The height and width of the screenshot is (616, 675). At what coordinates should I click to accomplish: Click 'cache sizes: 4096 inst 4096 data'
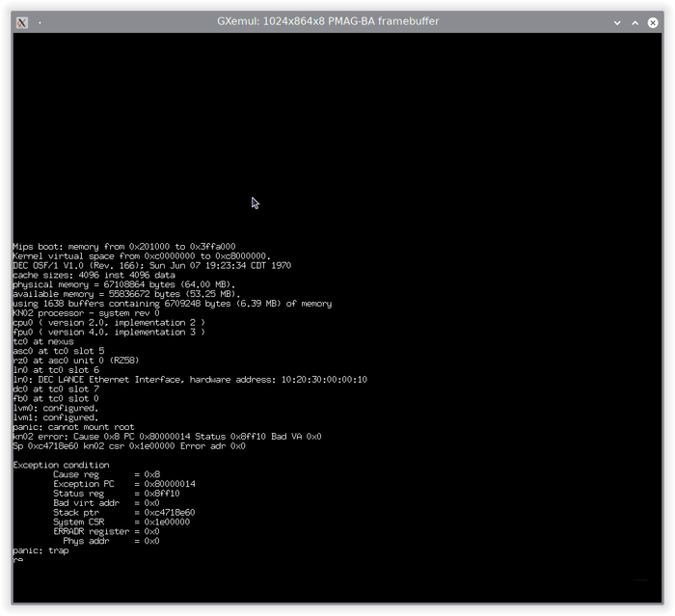click(94, 275)
